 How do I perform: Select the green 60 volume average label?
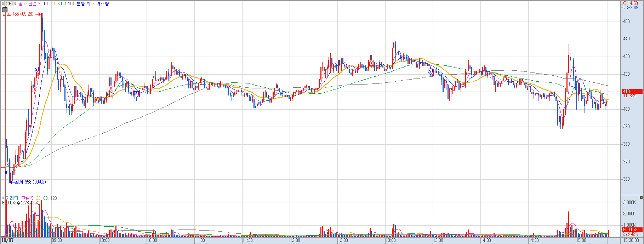[x=45, y=198]
